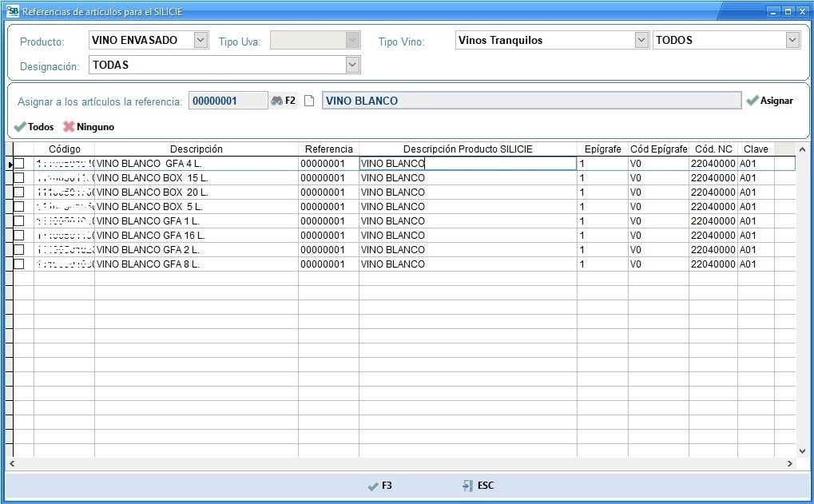Check the box for VINO BLANCO GFA 4 L.

click(19, 164)
